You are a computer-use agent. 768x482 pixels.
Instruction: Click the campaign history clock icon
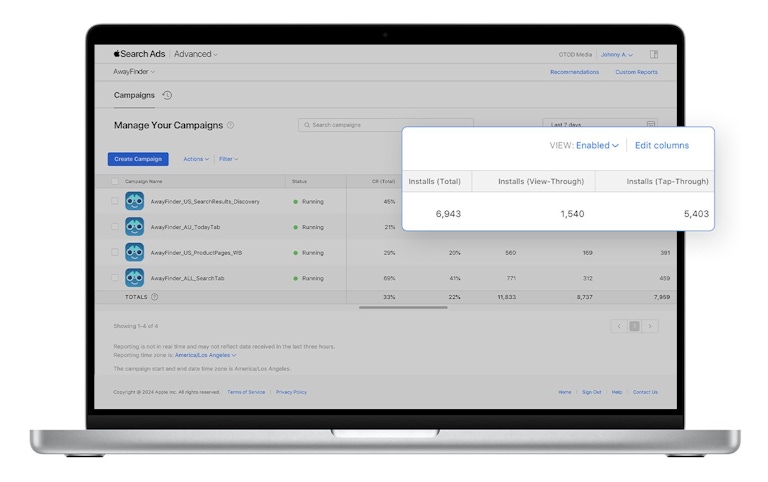(x=167, y=95)
